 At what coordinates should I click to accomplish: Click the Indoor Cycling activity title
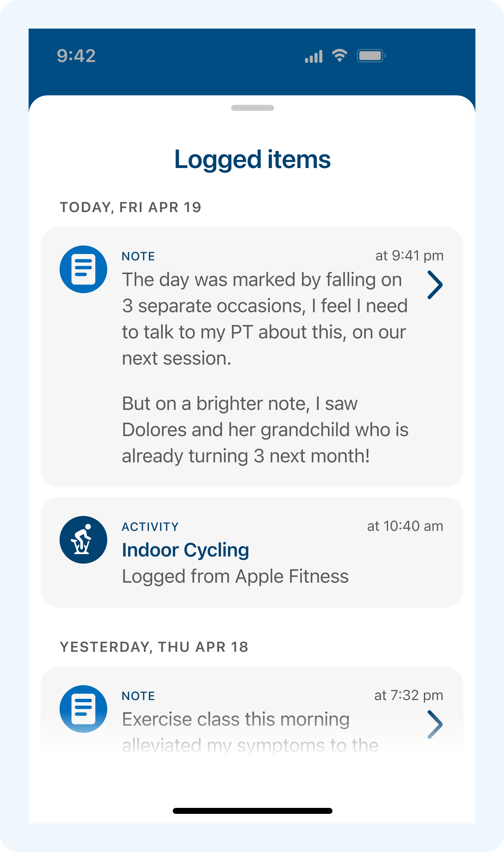186,550
